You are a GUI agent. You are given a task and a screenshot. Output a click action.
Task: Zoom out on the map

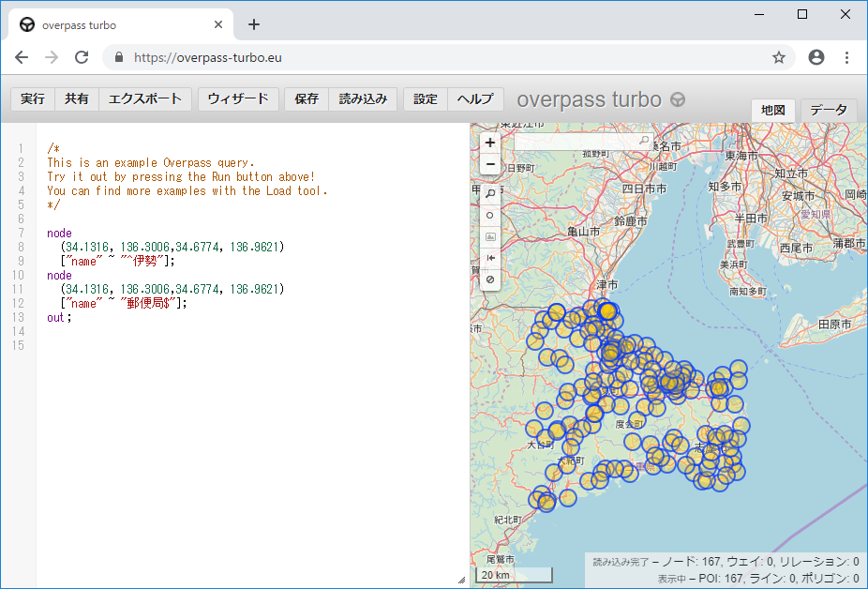(489, 164)
